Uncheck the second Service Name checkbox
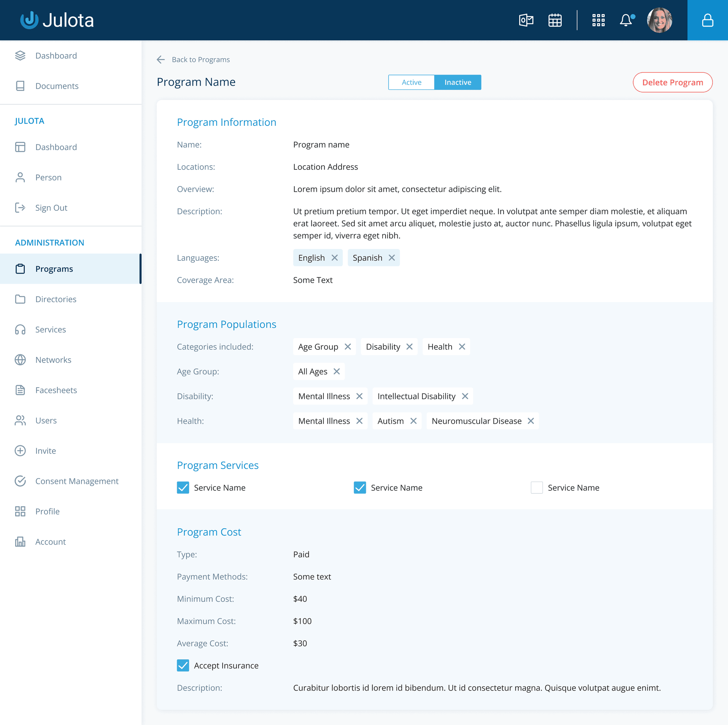This screenshot has height=725, width=728. click(360, 487)
